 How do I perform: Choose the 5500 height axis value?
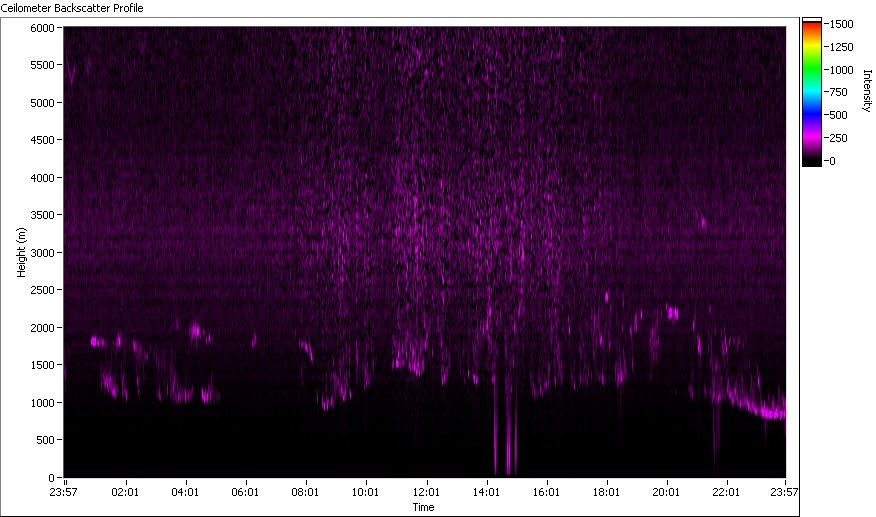(x=42, y=65)
